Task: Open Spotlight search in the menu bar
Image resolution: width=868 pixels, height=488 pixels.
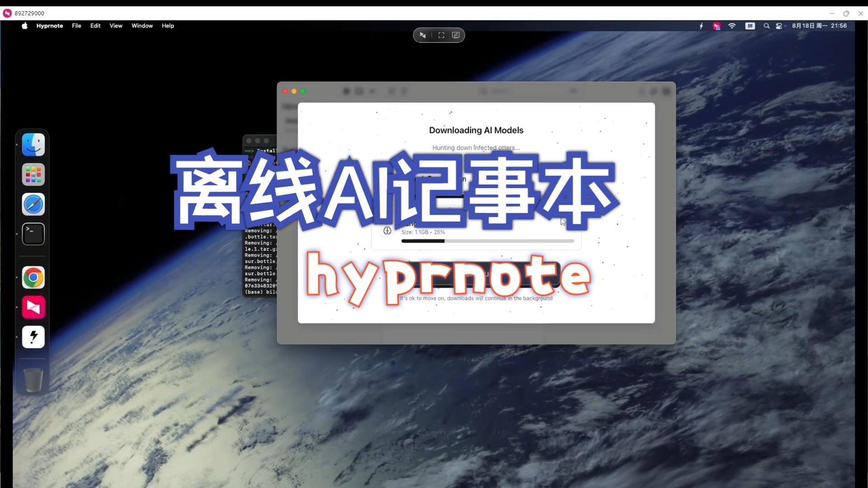Action: click(x=766, y=26)
